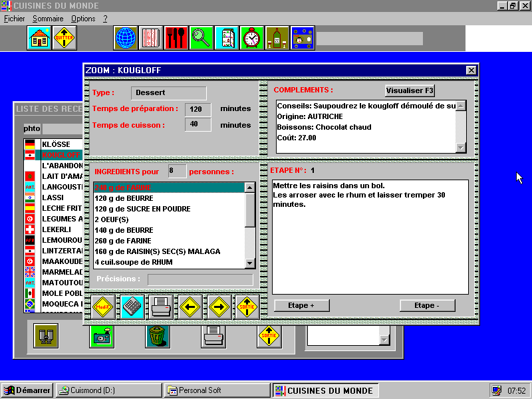
Task: Open the Options menu
Action: tap(83, 19)
